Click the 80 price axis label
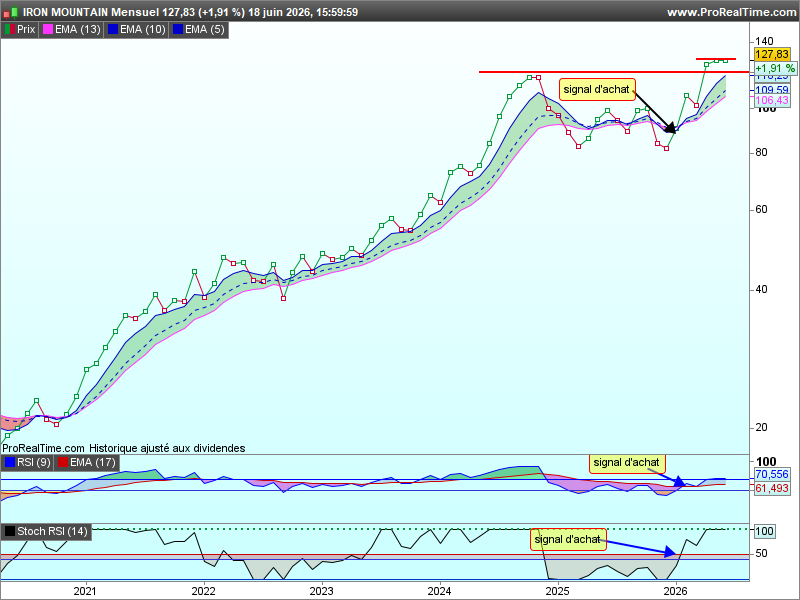Screen dimensions: 800x600 coord(761,152)
